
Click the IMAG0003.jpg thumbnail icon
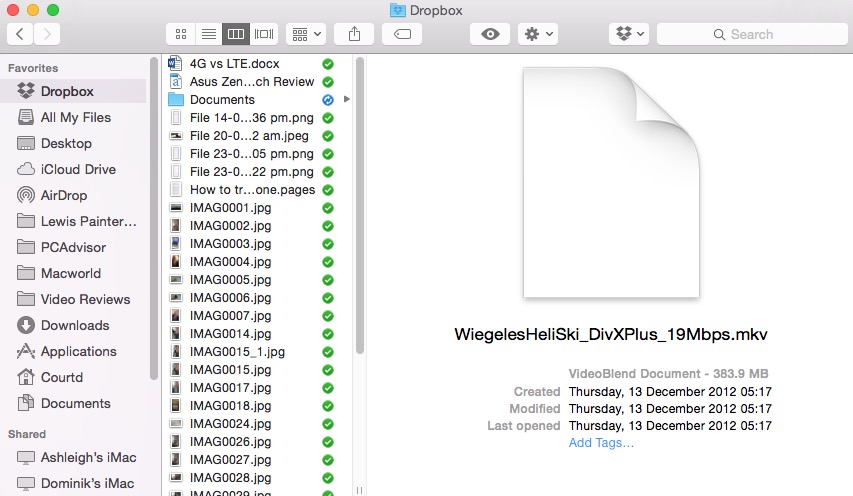point(176,244)
